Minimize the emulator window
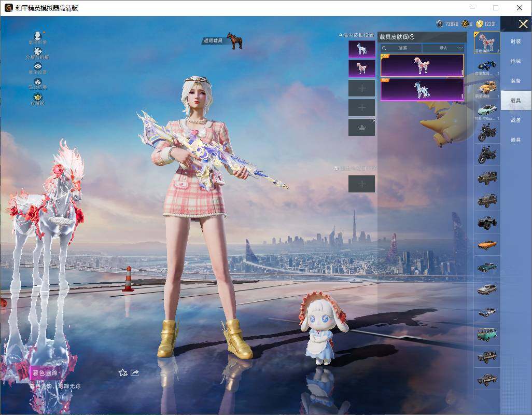The height and width of the screenshot is (415, 532). 472,8
